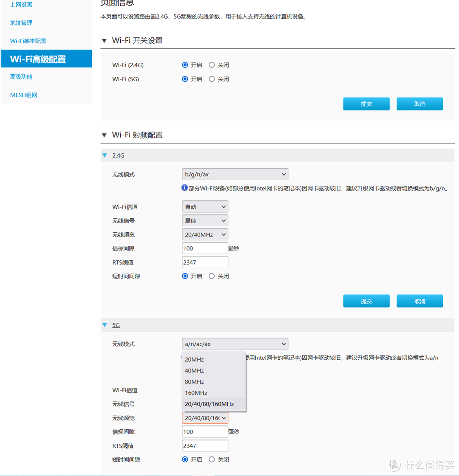The image size is (459, 476).
Task: Click the info icon in the 5G section
Action: 184,358
